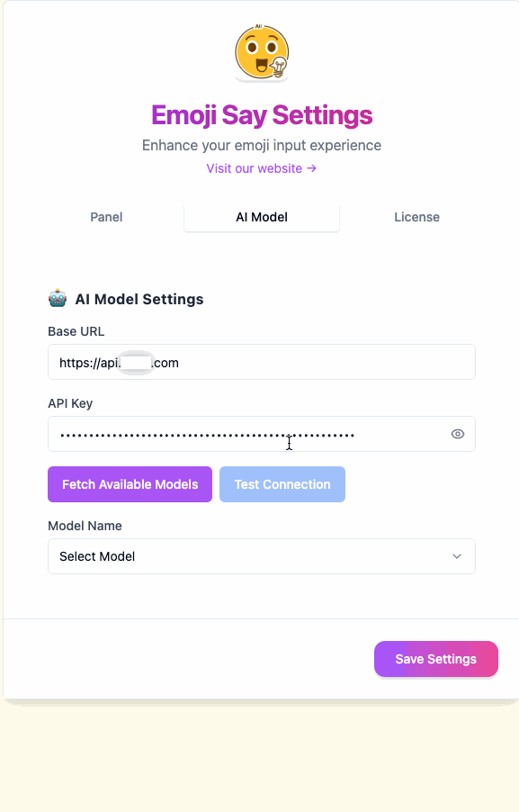Click the AI Model Settings heading text

pyautogui.click(x=139, y=299)
